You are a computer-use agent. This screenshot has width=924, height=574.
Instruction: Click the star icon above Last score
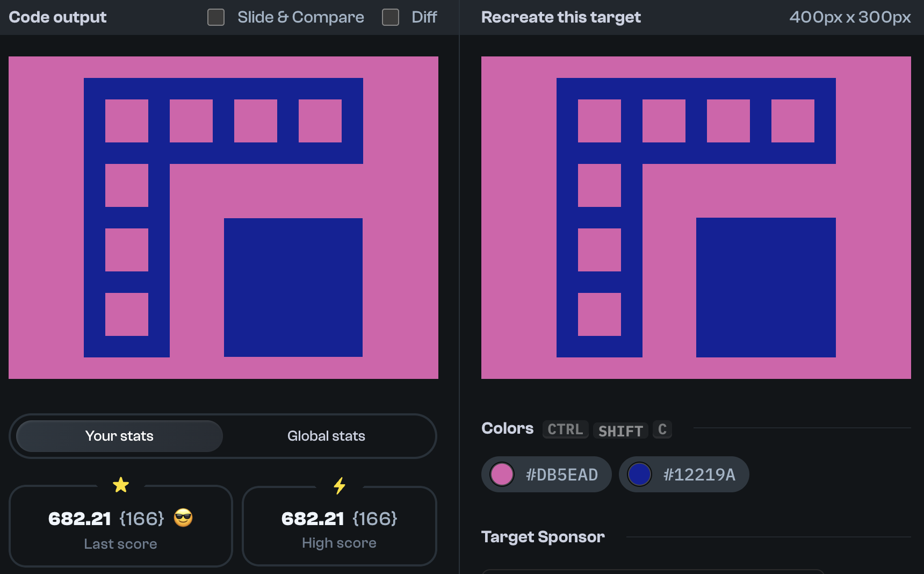[121, 484]
